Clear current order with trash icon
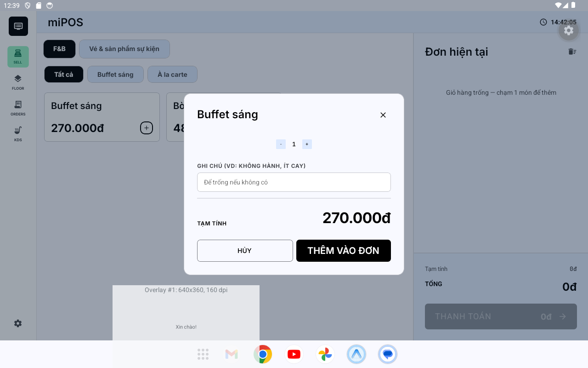This screenshot has width=588, height=368. pyautogui.click(x=572, y=52)
